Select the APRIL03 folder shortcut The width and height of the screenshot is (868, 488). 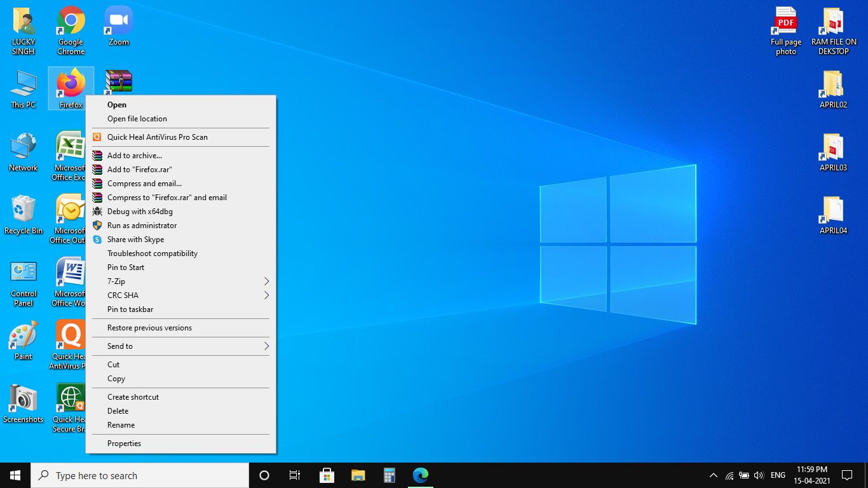click(834, 152)
